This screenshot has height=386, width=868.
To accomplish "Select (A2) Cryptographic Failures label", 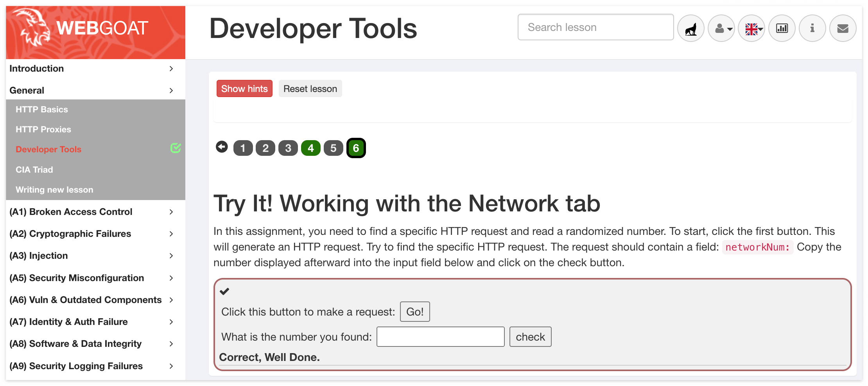I will click(70, 234).
